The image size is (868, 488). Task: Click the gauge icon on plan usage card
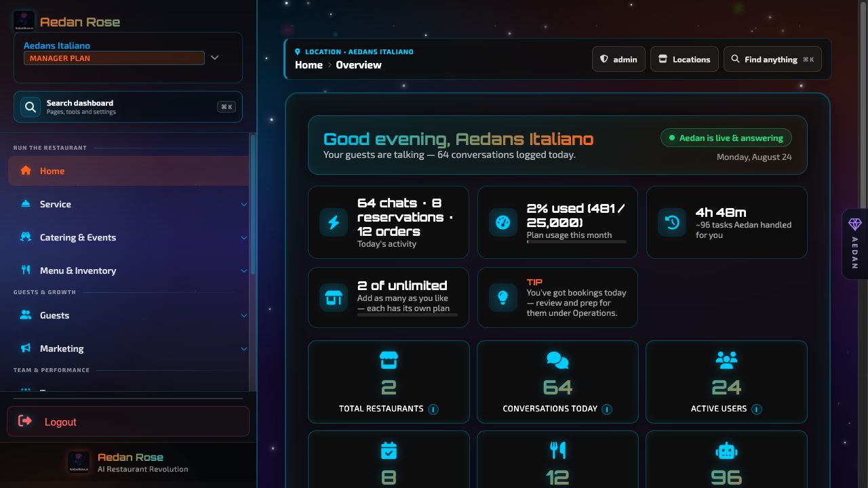[503, 222]
